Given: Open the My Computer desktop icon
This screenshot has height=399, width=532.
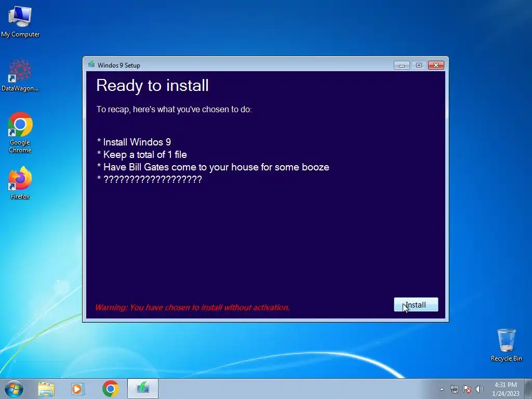Looking at the screenshot, I should 20,22.
